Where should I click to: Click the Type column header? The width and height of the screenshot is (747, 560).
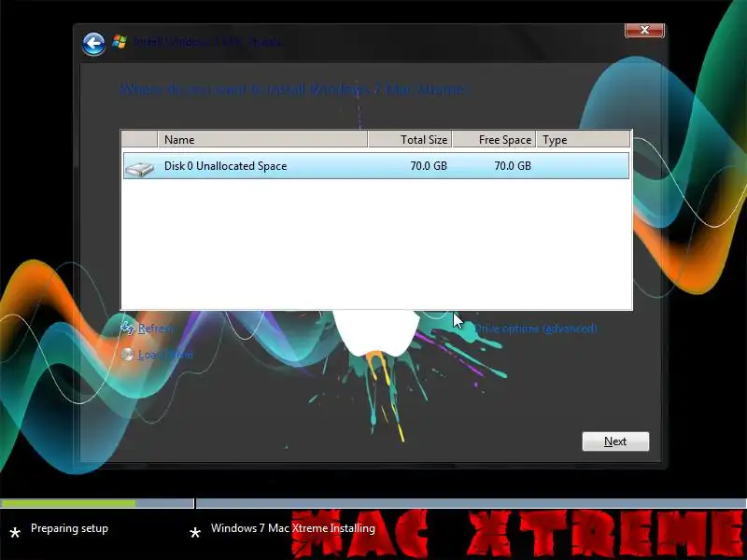click(x=583, y=139)
